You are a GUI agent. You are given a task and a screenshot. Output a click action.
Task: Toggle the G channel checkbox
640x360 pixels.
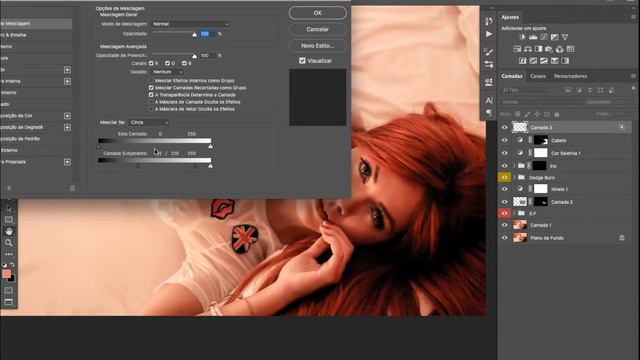point(167,63)
